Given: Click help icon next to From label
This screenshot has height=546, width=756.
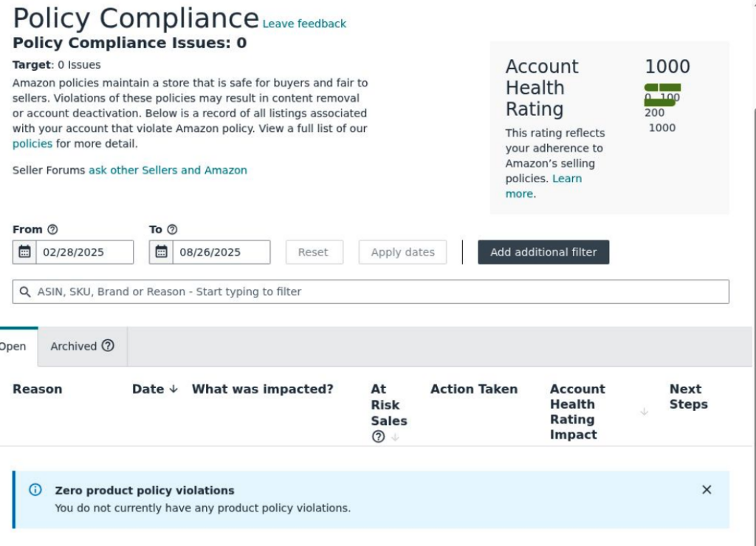Looking at the screenshot, I should [52, 229].
